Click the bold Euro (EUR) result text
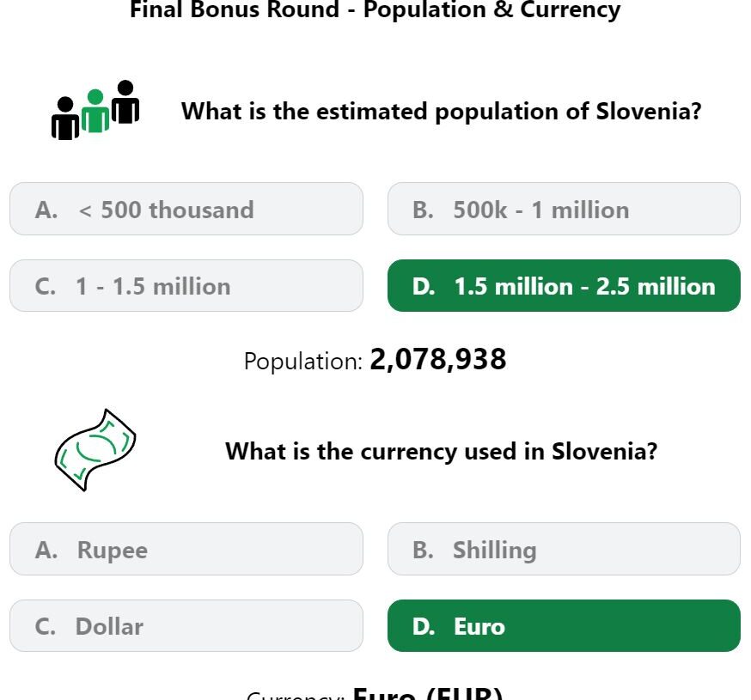Viewport: 751px width, 700px height. [x=428, y=693]
